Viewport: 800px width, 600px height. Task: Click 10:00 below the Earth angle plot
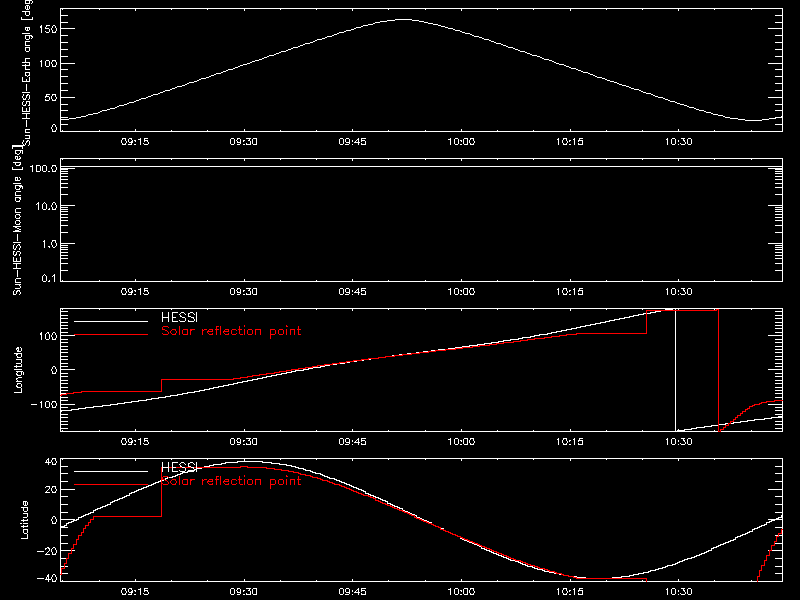[x=461, y=142]
